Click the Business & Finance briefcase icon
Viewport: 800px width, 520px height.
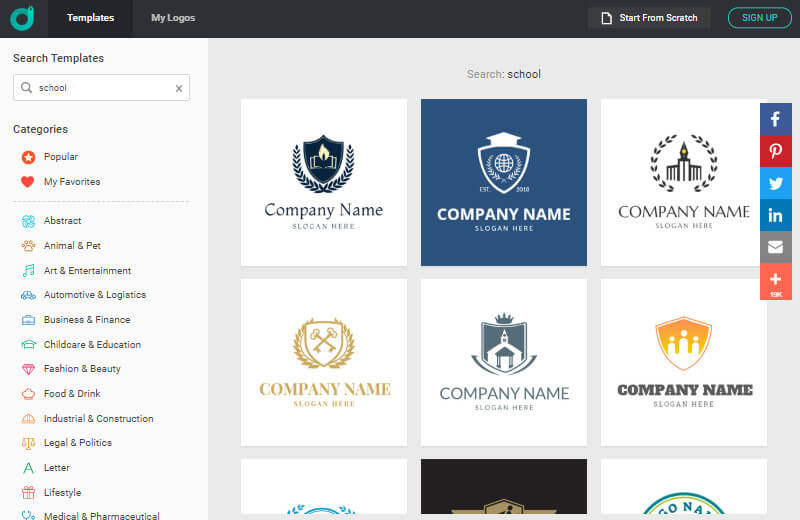(x=29, y=320)
